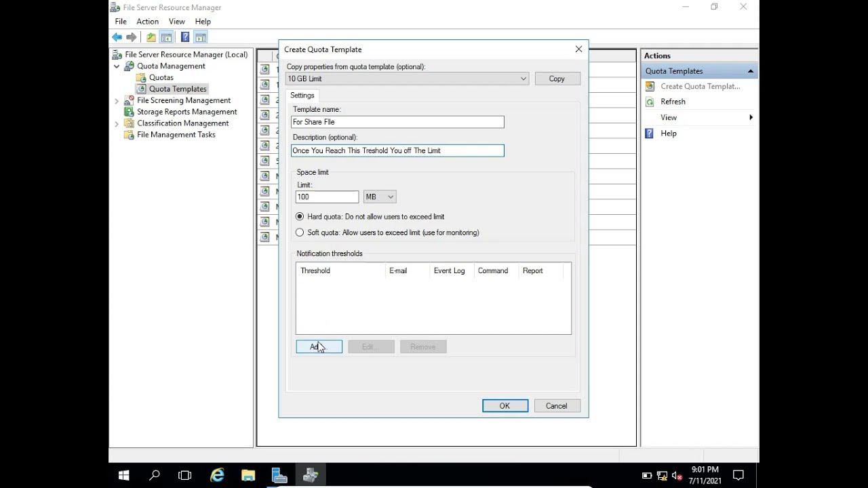Open the Windows Start menu
Image resolution: width=868 pixels, height=488 pixels.
coord(124,475)
